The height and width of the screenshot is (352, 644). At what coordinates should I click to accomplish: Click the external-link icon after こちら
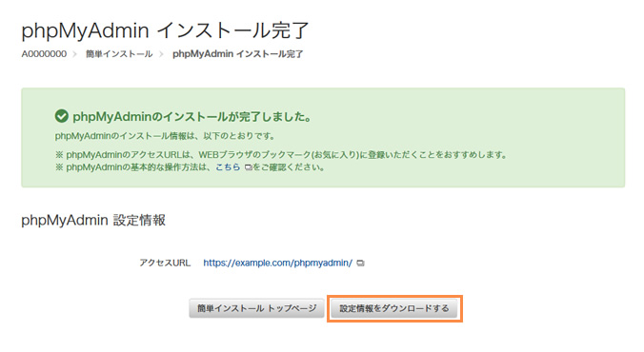(x=248, y=167)
